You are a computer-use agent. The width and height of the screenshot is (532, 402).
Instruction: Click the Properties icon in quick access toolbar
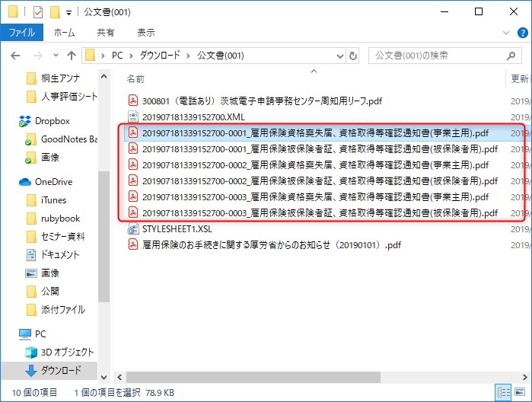coord(38,12)
